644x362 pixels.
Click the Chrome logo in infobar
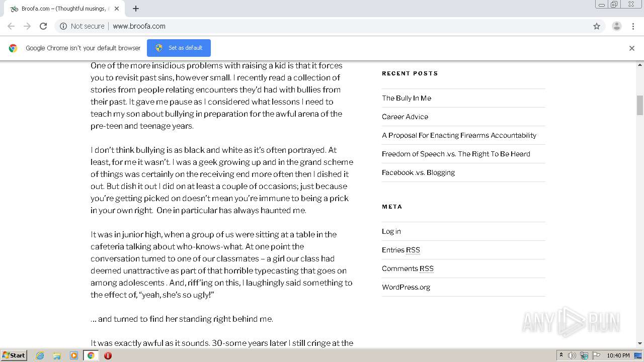click(13, 48)
